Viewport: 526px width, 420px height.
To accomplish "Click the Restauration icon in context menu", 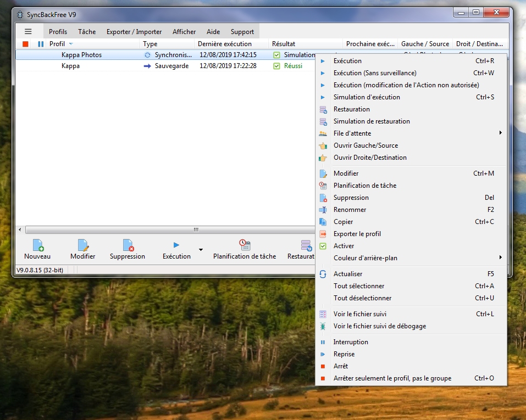I will [323, 109].
